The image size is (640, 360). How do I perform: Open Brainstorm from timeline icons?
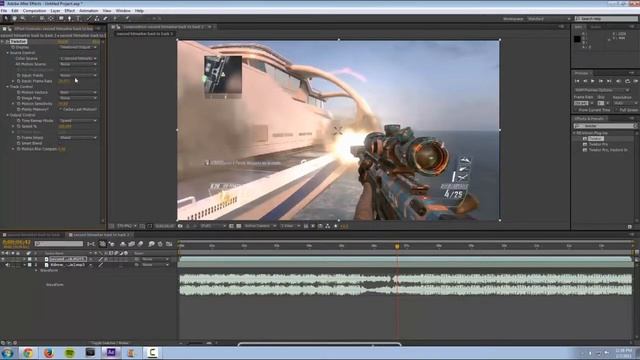pos(151,244)
